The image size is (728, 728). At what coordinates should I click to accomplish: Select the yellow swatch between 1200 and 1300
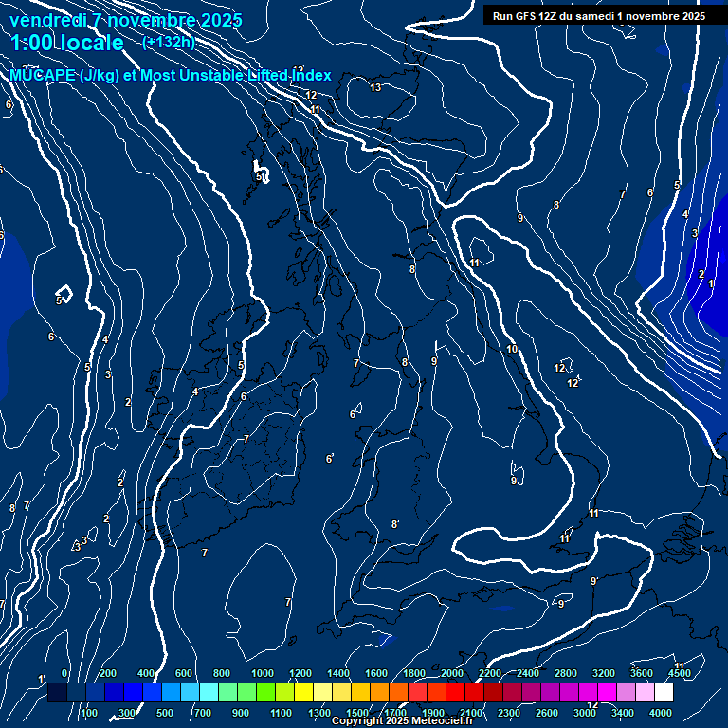click(x=303, y=692)
